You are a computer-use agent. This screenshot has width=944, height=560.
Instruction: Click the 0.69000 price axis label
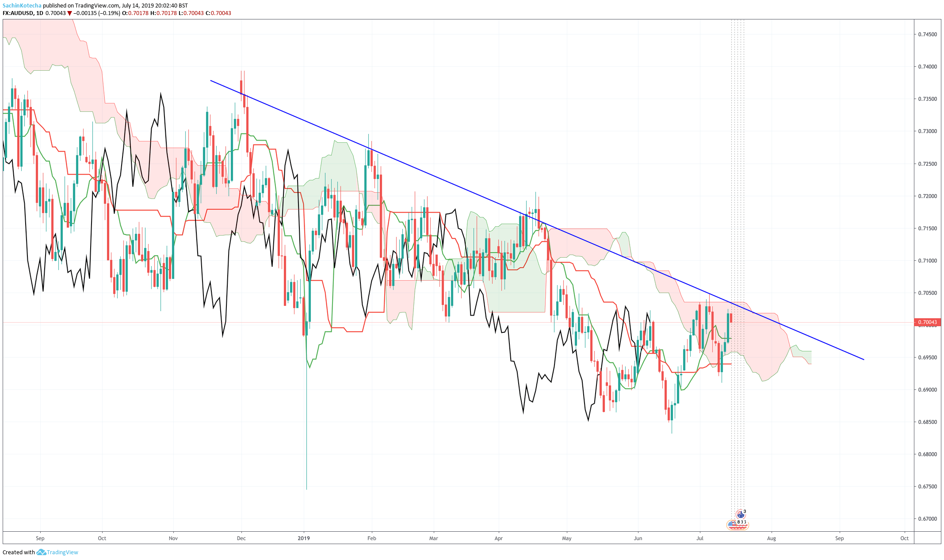pos(927,389)
